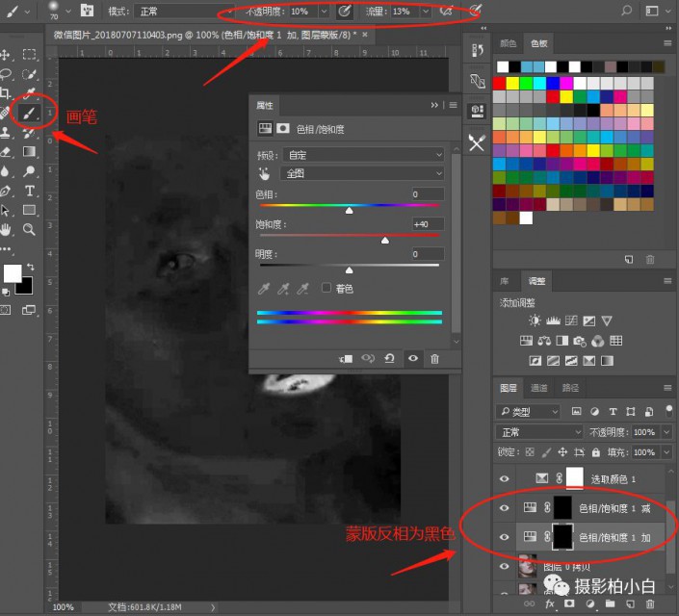Viewport: 679px width, 616px height.
Task: Select the Gradient tool
Action: tap(30, 152)
